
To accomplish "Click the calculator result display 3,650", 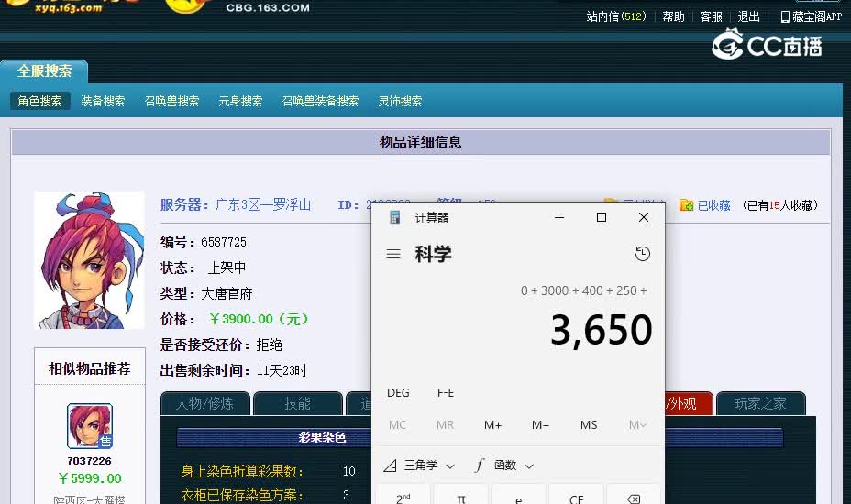I will (x=602, y=330).
